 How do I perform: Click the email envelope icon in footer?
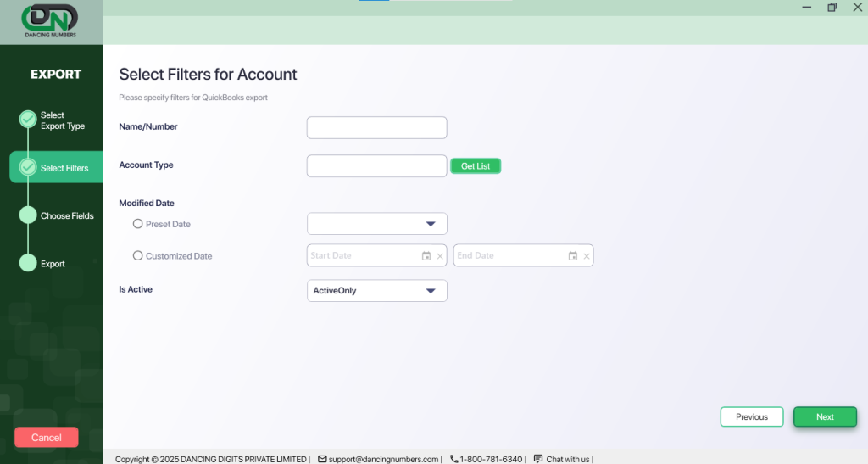click(322, 459)
